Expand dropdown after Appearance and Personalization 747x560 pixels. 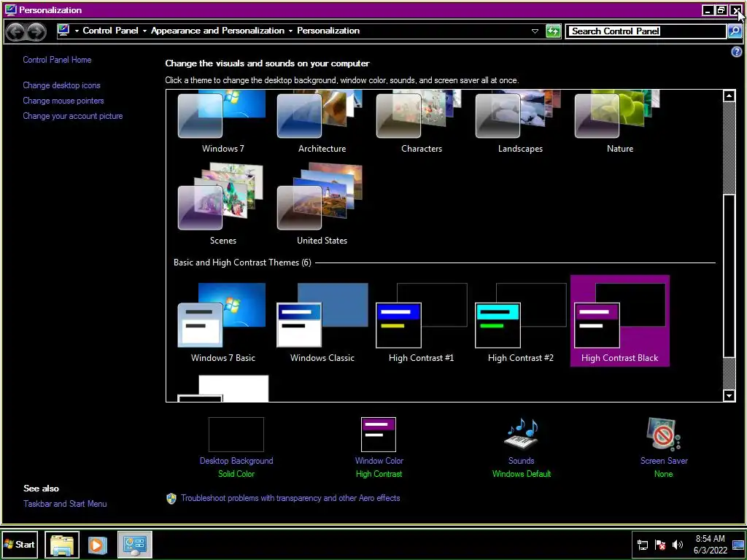tap(290, 31)
